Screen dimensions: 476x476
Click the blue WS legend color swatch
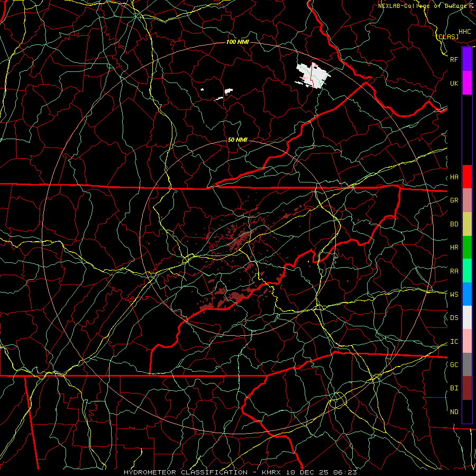[x=467, y=294]
